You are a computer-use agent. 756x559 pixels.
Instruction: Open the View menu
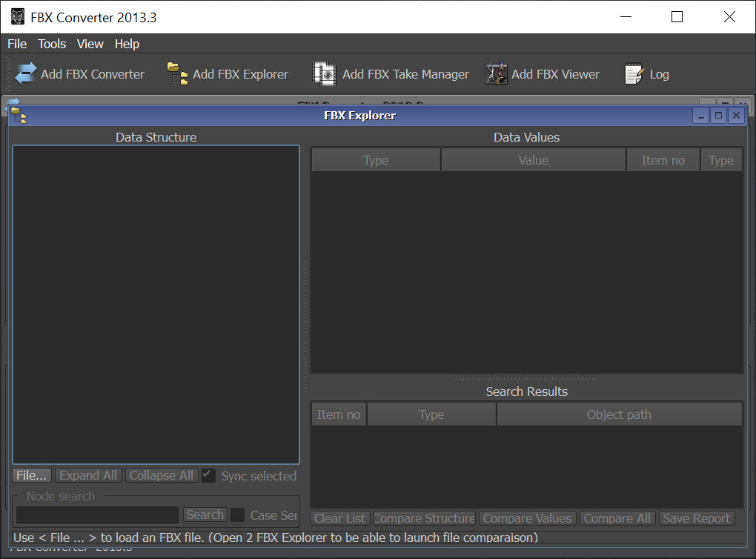(90, 44)
